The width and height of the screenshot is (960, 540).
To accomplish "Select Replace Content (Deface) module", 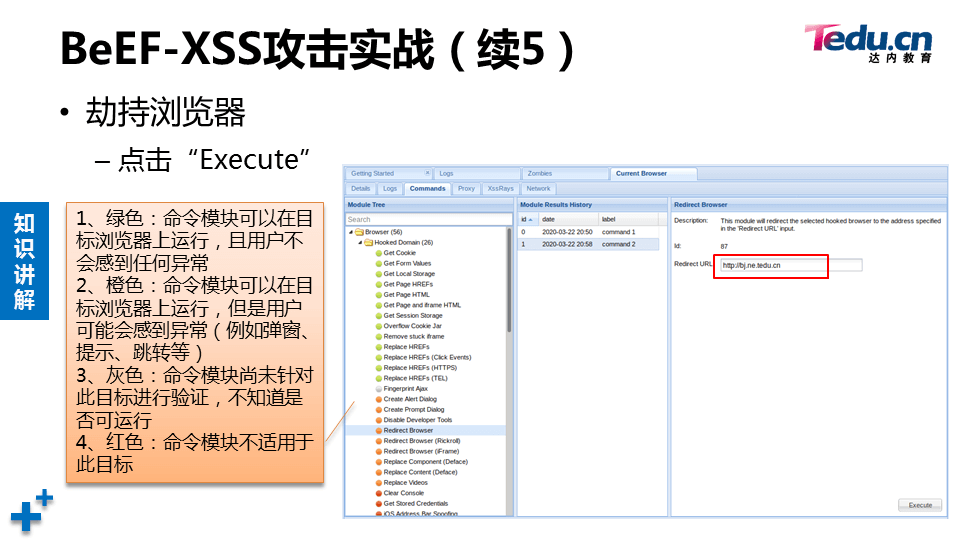I will click(420, 472).
